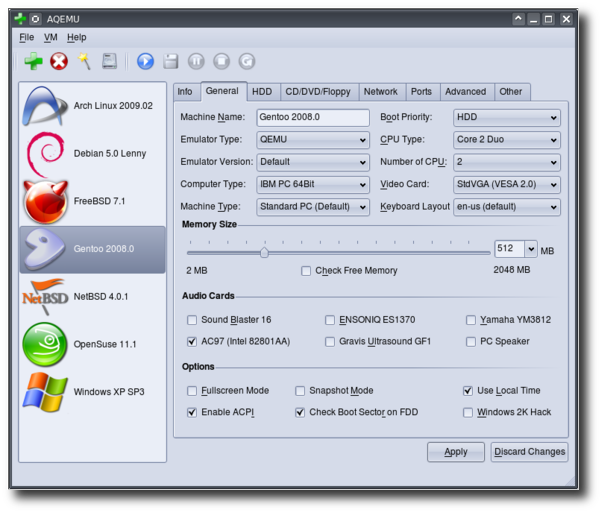Enable Snapshot Mode checkbox
The image size is (602, 513).
(x=300, y=391)
